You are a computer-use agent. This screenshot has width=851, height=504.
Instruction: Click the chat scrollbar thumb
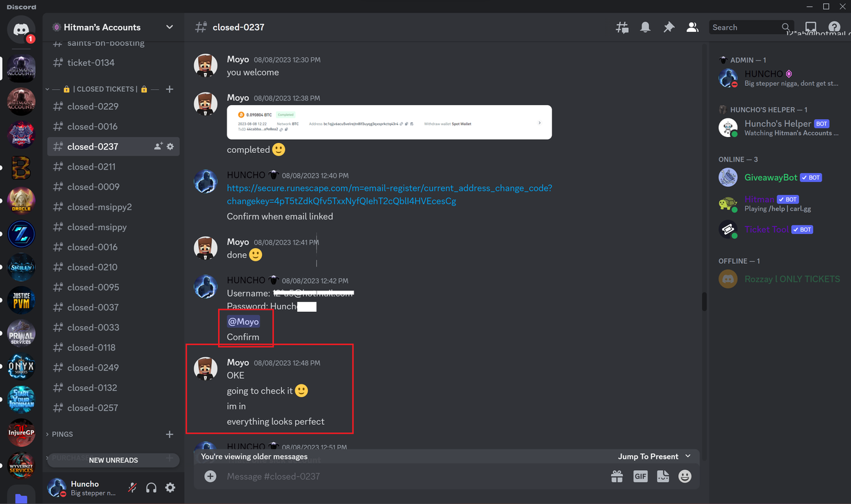[x=704, y=301]
